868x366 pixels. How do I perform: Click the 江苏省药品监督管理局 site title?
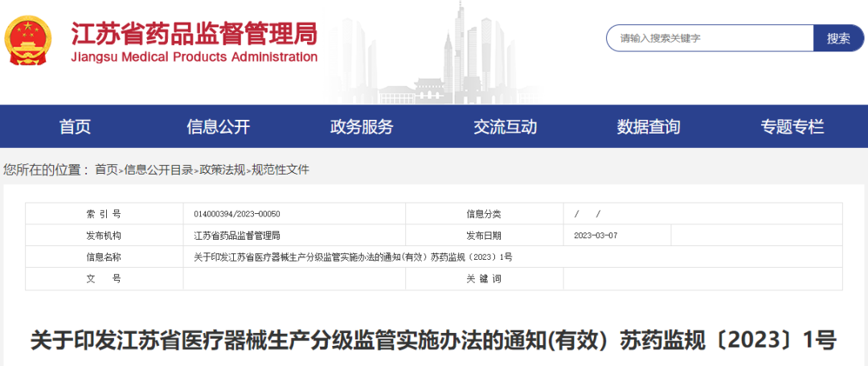pos(194,33)
